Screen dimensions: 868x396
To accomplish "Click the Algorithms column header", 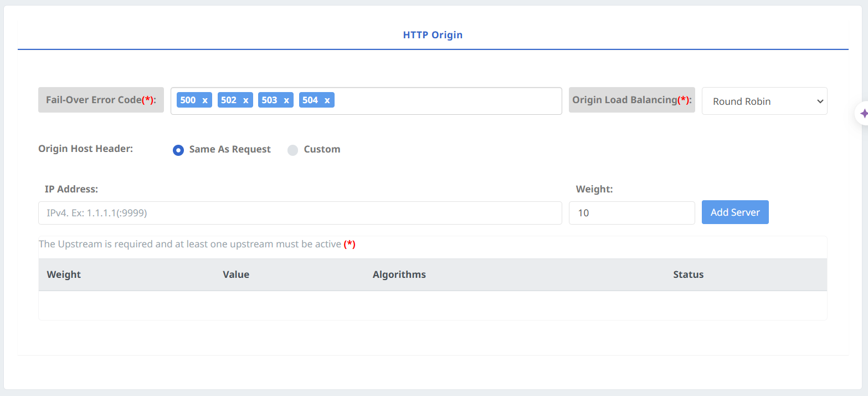I will 399,275.
